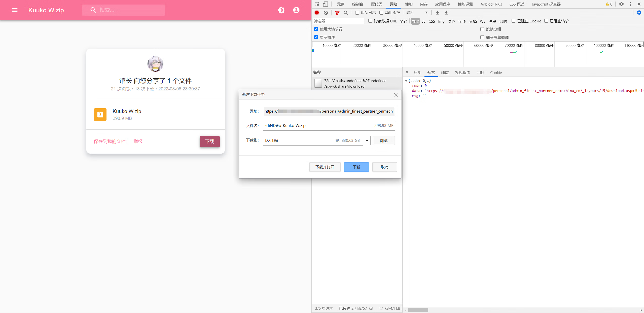This screenshot has height=313, width=644.
Task: Enable the Disable cache (禁用缓存) checkbox
Action: [381, 13]
